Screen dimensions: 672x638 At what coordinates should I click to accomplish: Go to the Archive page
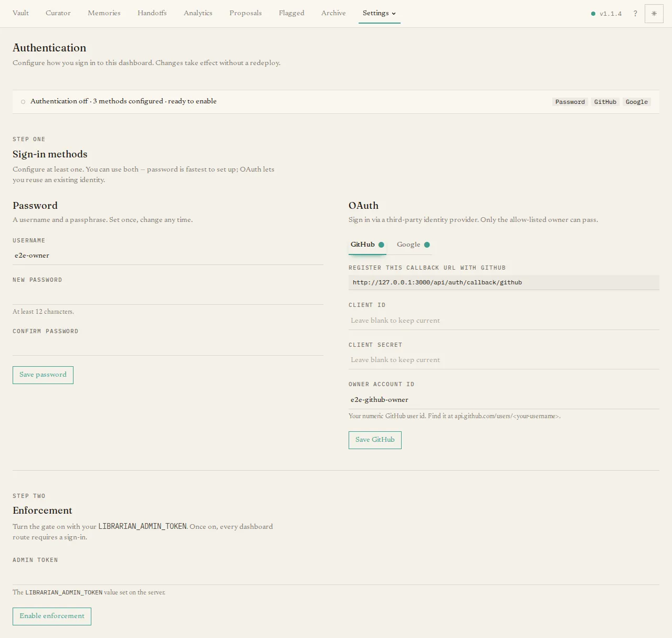point(333,13)
